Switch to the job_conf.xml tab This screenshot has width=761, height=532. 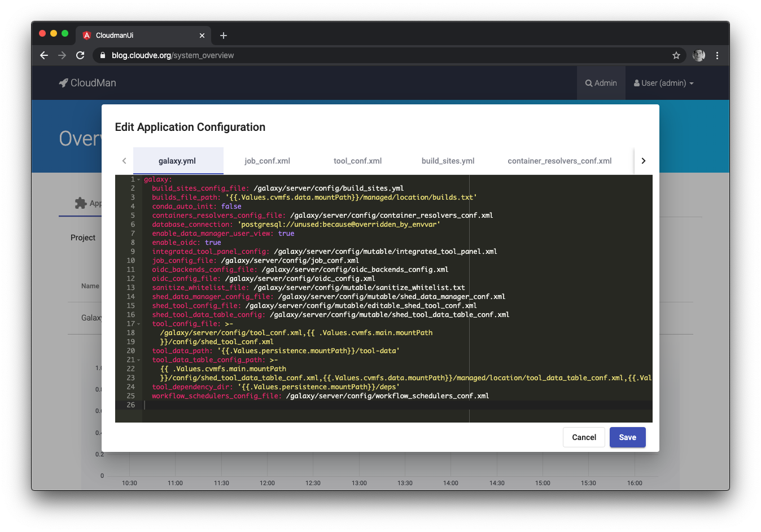click(x=268, y=161)
